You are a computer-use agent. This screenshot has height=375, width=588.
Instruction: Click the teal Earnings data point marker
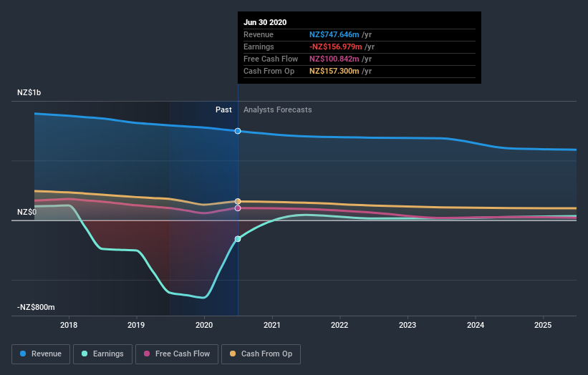click(238, 239)
